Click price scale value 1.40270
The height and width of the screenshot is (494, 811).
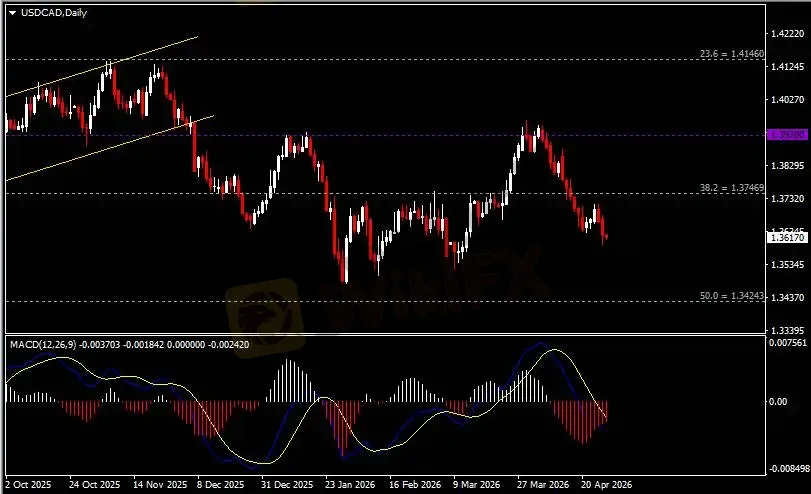[x=787, y=99]
